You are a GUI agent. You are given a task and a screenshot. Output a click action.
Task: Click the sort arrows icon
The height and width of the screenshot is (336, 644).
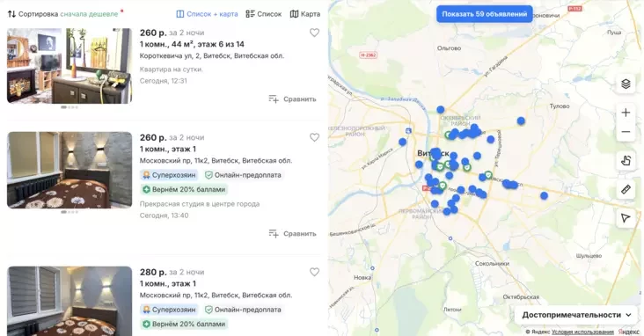[11, 14]
